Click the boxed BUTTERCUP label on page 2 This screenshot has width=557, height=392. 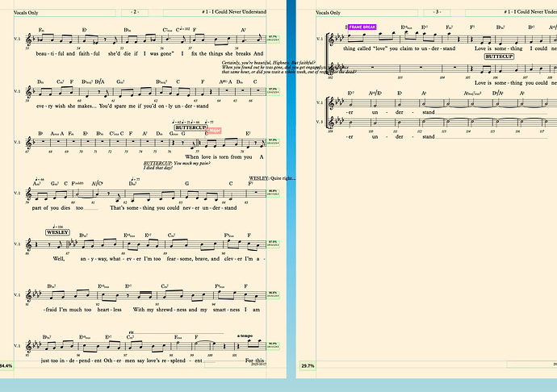point(191,127)
